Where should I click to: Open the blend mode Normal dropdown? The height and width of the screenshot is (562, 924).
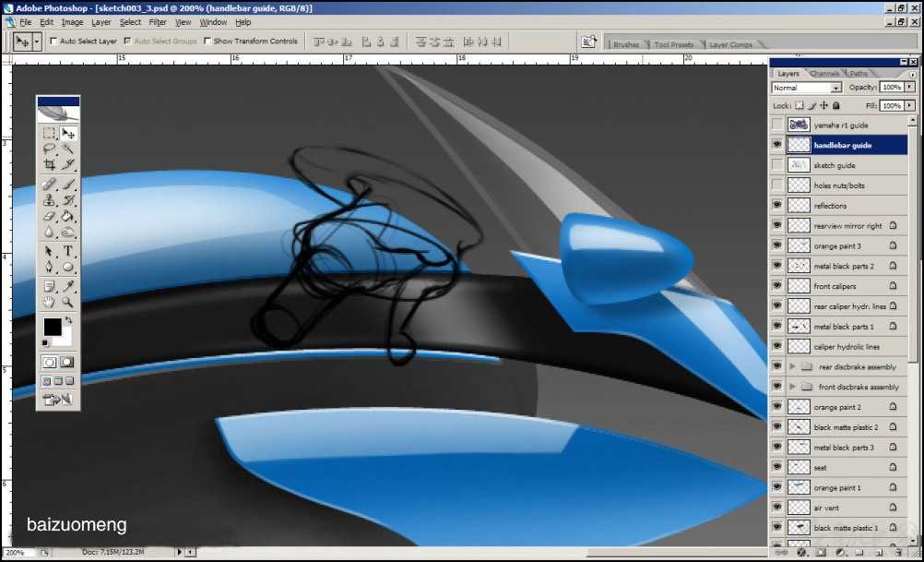pyautogui.click(x=806, y=88)
